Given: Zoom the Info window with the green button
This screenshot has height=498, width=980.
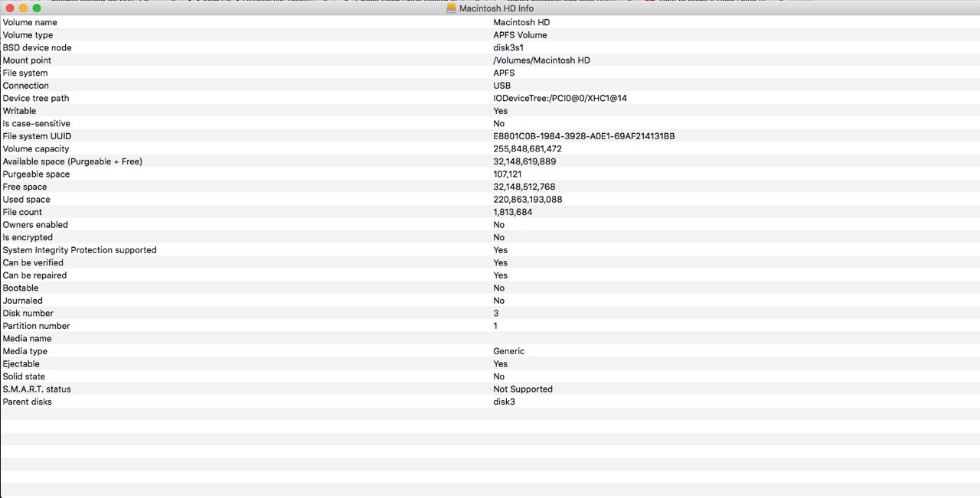Looking at the screenshot, I should (37, 8).
